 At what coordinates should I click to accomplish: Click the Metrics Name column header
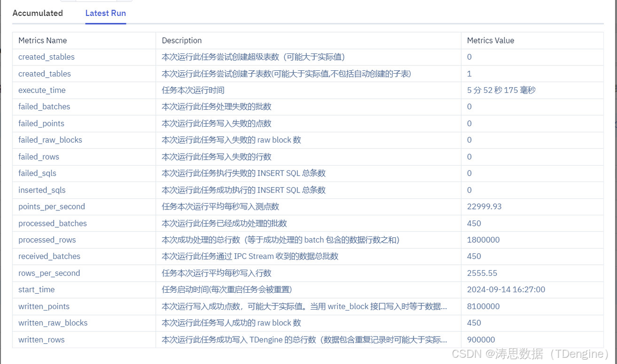pyautogui.click(x=42, y=40)
